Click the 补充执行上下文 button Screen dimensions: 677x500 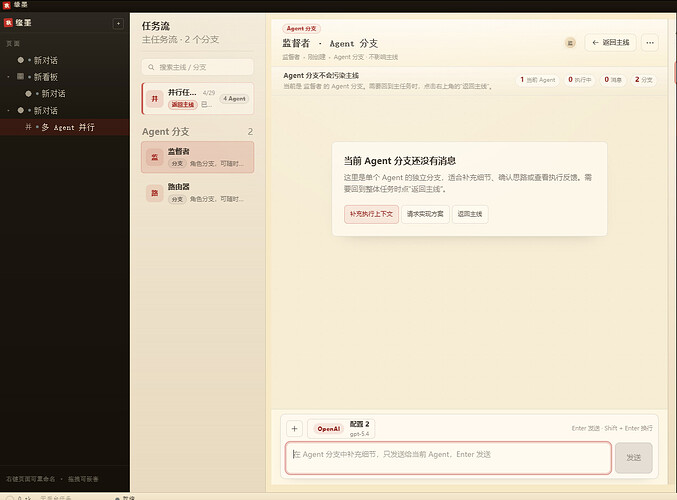point(371,214)
